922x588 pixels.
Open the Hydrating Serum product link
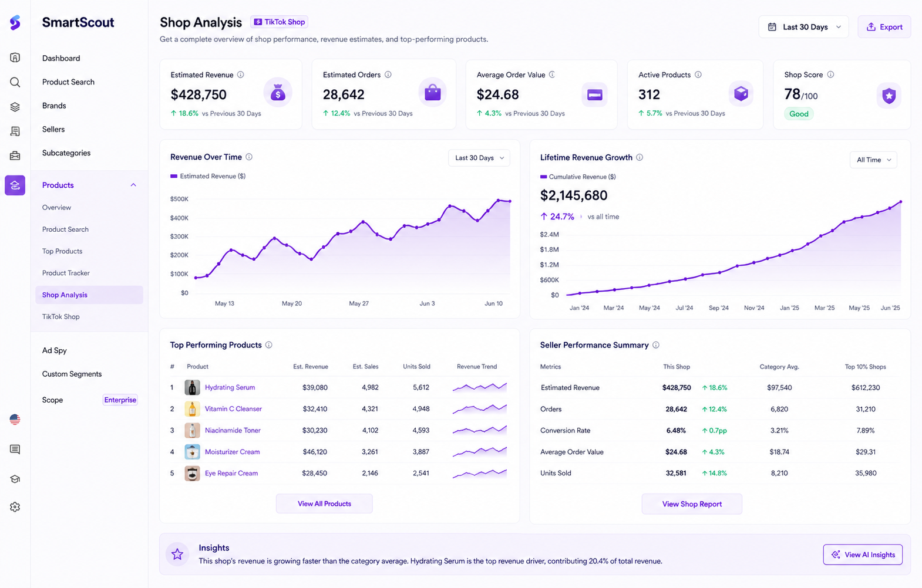(230, 387)
